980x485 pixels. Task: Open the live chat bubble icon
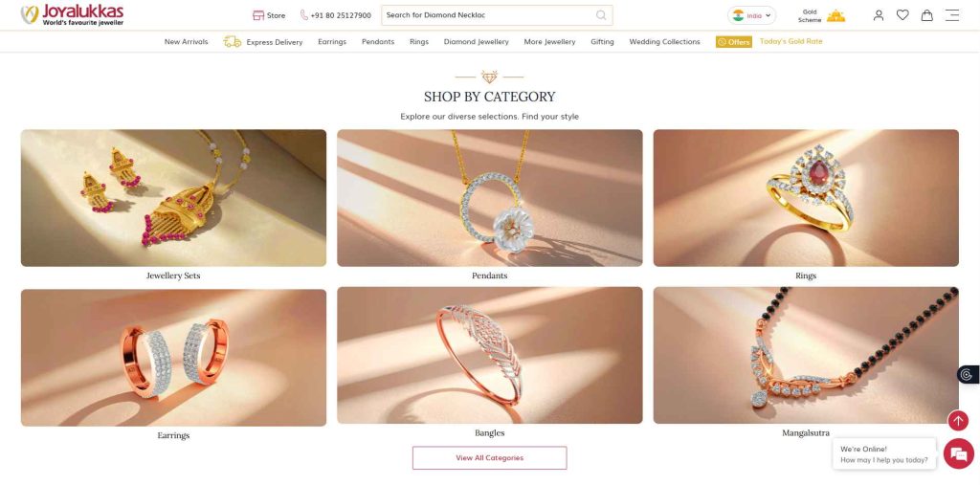coord(958,454)
